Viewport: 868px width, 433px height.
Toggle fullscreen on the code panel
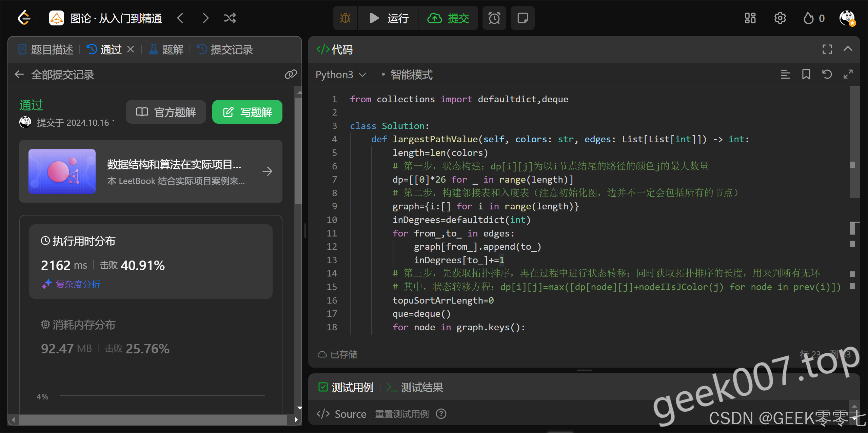[x=827, y=49]
